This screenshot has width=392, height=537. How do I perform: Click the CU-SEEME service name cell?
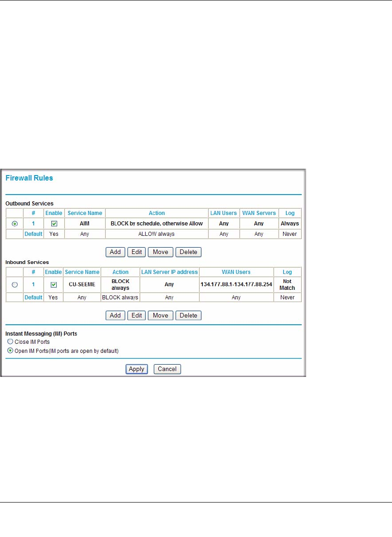pyautogui.click(x=82, y=284)
